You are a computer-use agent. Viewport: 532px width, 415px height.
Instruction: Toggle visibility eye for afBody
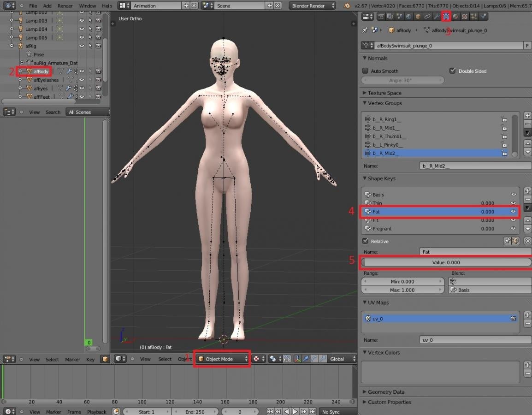tap(82, 71)
